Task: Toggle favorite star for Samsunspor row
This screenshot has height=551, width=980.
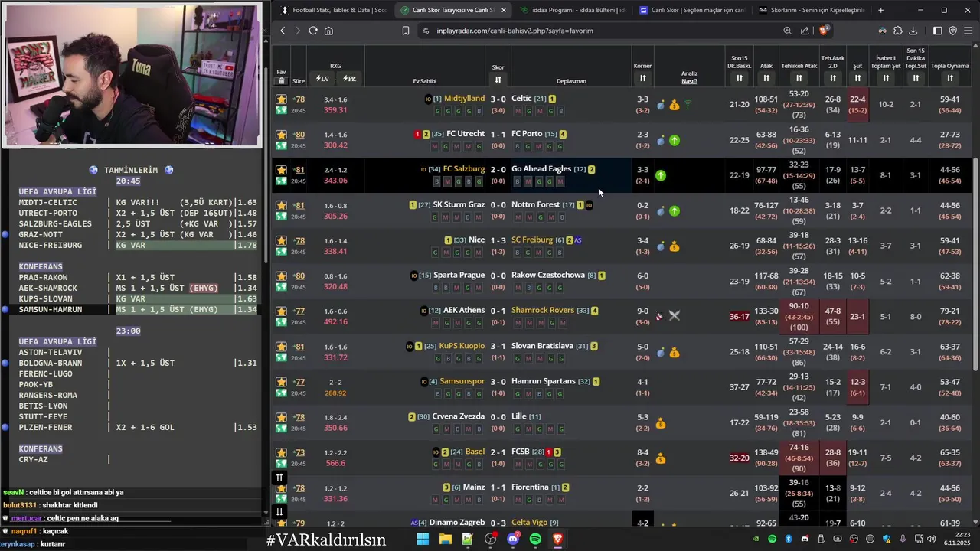Action: [x=281, y=382]
